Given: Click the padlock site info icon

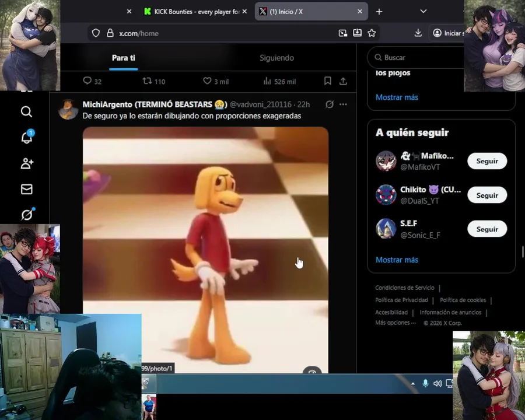Looking at the screenshot, I should [110, 33].
